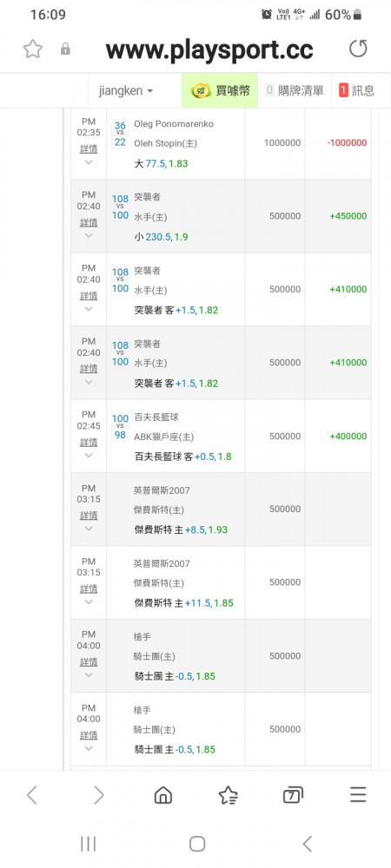Go to browser home icon

(x=162, y=795)
